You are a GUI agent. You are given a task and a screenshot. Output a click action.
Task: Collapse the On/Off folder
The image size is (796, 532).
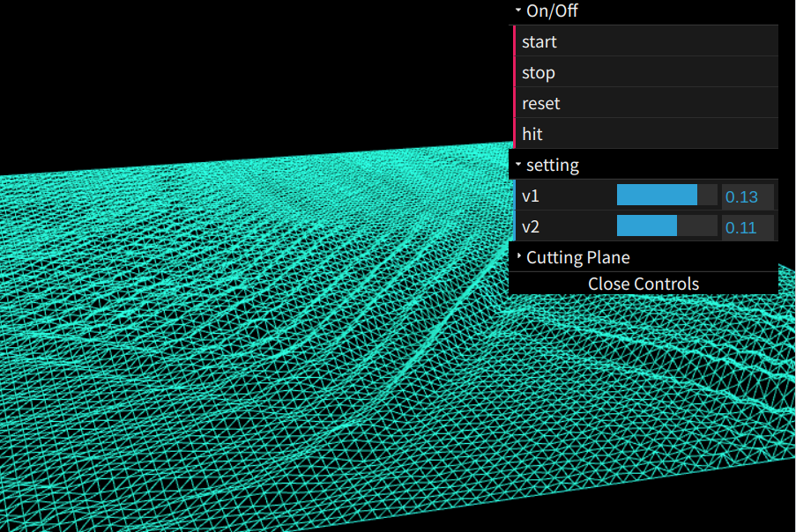pos(643,11)
